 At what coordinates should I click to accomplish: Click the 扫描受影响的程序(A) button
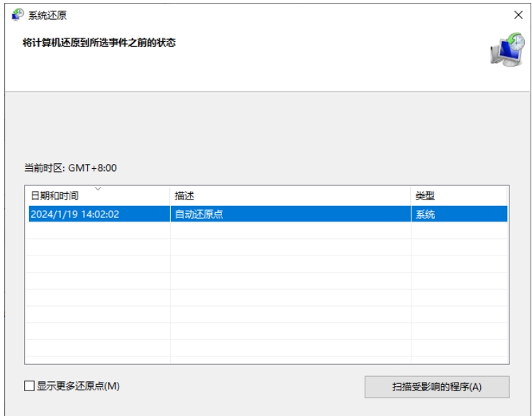[x=437, y=387]
